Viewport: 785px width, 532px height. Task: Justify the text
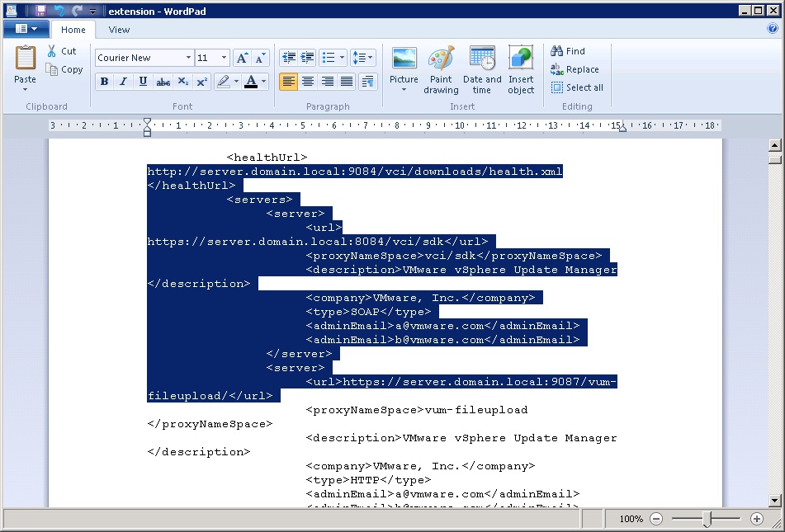click(x=347, y=82)
